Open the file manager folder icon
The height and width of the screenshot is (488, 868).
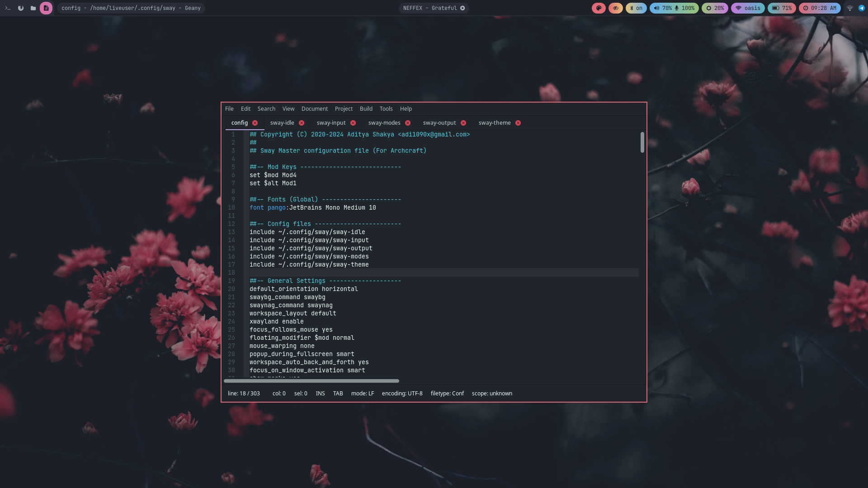tap(33, 8)
